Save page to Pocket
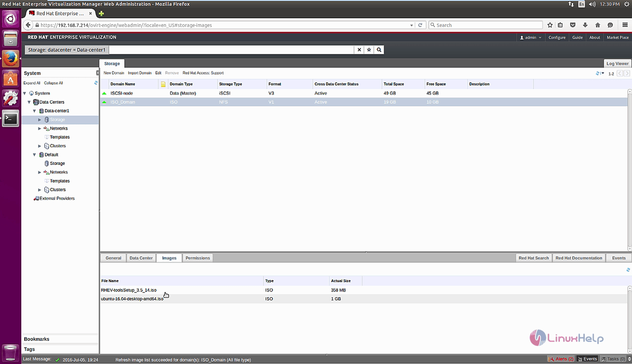The image size is (632, 364). tap(573, 25)
